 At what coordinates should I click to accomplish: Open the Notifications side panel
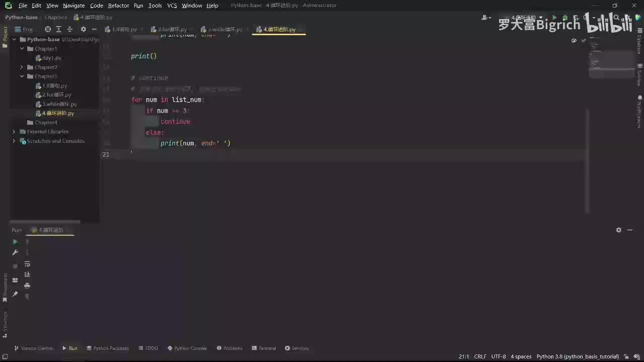(x=639, y=112)
